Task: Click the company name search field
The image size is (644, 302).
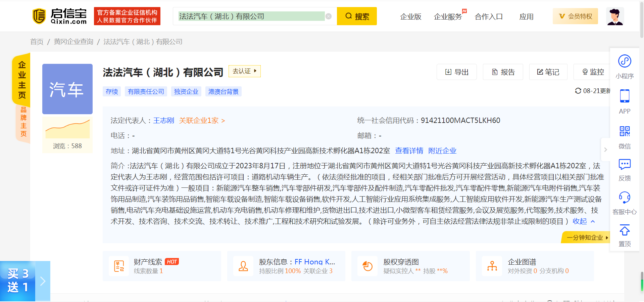Action: 251,16
